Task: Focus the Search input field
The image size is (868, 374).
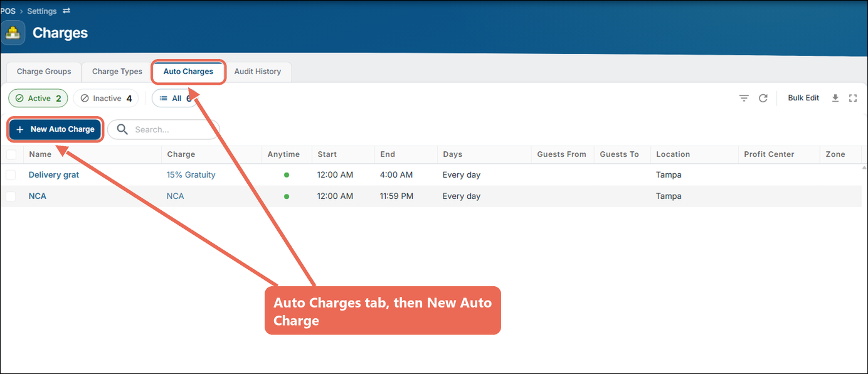Action: click(x=164, y=129)
